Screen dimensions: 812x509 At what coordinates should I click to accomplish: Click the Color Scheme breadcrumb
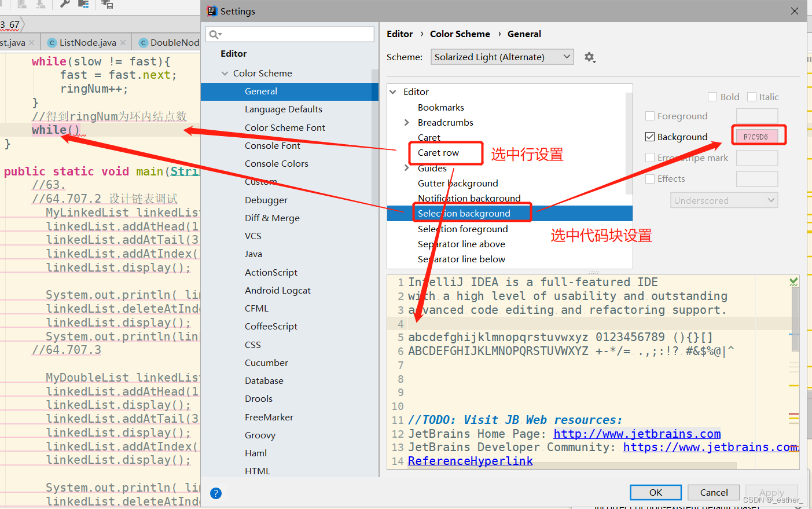[460, 34]
